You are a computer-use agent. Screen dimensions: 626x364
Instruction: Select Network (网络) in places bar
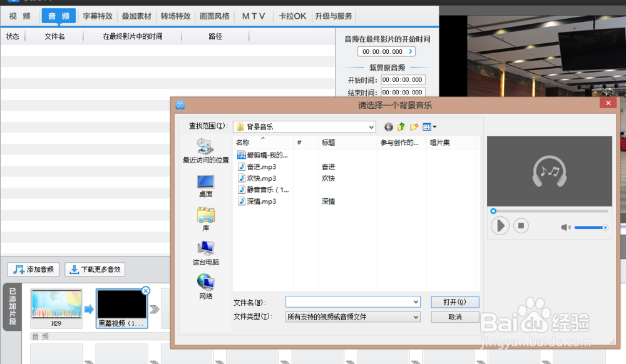point(205,287)
